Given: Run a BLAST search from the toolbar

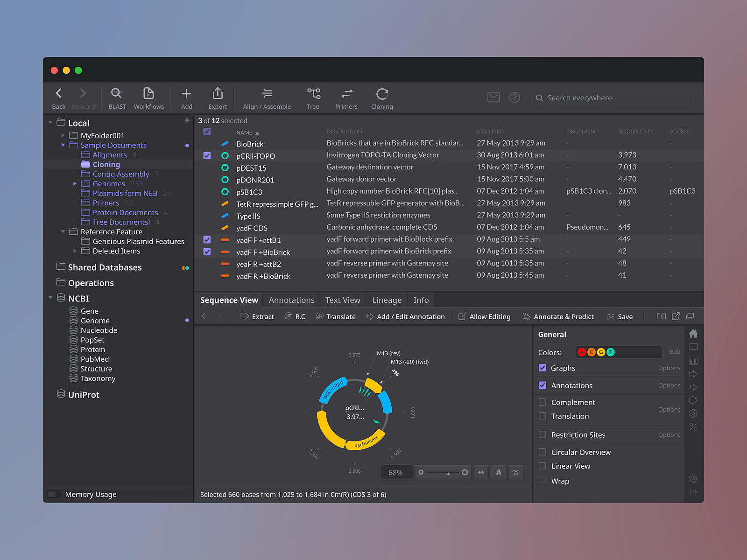Looking at the screenshot, I should point(117,97).
